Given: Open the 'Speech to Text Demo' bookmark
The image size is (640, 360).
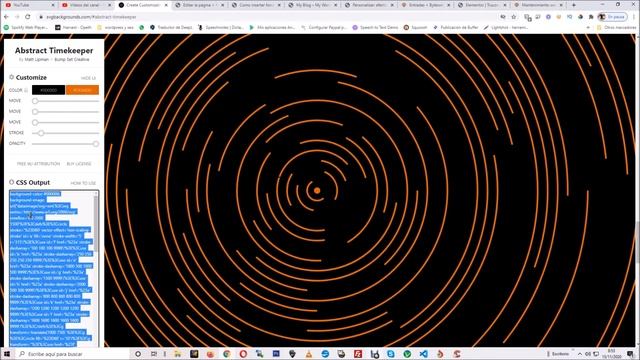Looking at the screenshot, I should [375, 27].
